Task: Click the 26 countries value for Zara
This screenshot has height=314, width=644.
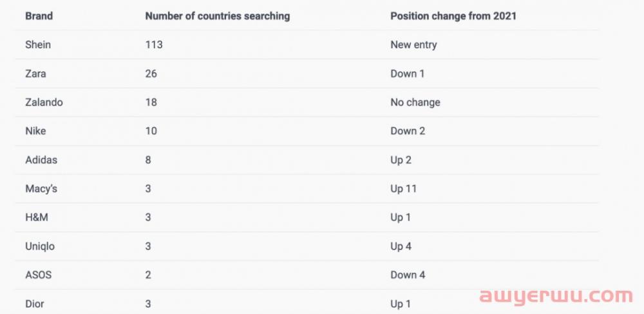Action: [151, 74]
